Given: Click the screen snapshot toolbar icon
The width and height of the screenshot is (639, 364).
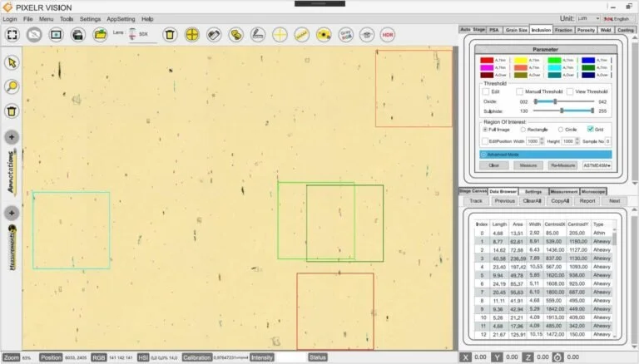Looking at the screenshot, I should click(x=56, y=35).
